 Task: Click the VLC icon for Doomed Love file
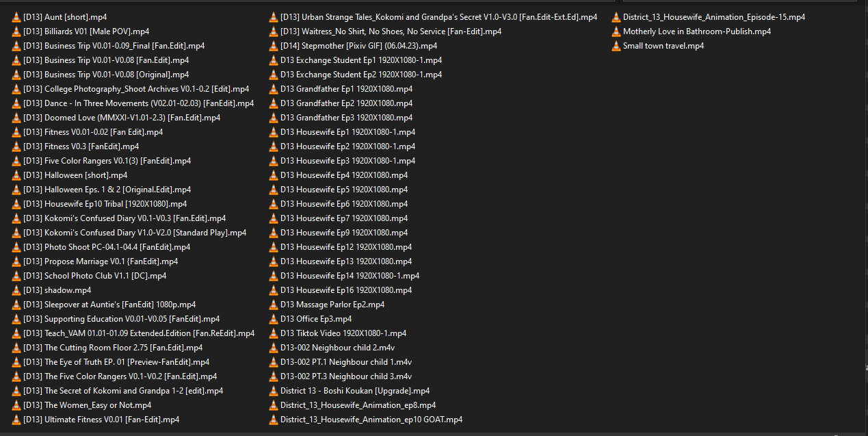coord(16,118)
